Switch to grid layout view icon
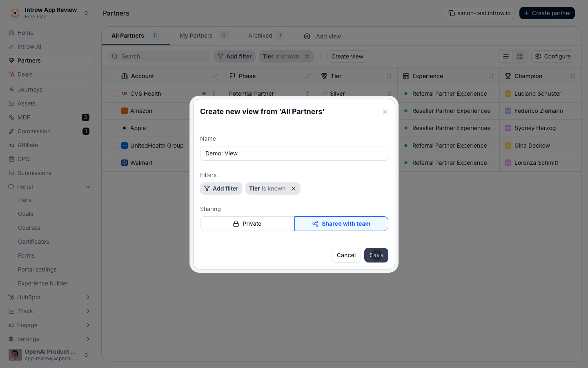This screenshot has height=368, width=588. pos(520,56)
